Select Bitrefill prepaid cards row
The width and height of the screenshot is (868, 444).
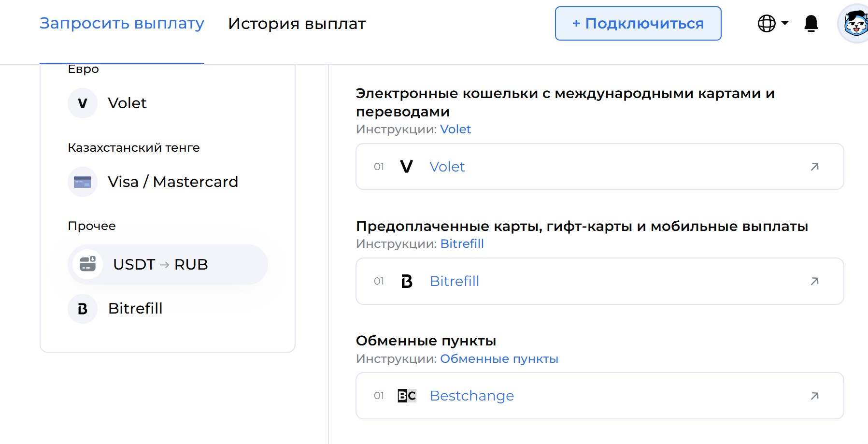[600, 281]
